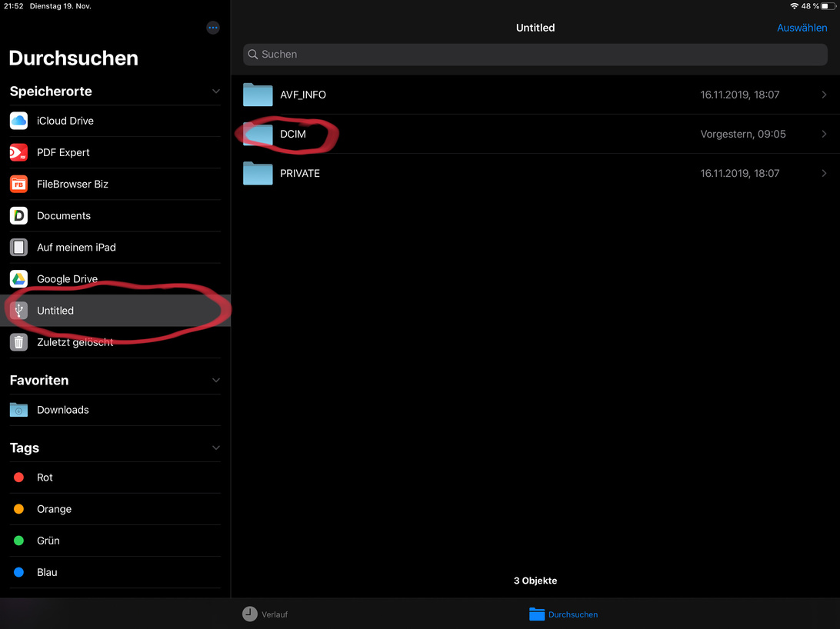
Task: Open iCloud Drive location icon
Action: (x=19, y=121)
